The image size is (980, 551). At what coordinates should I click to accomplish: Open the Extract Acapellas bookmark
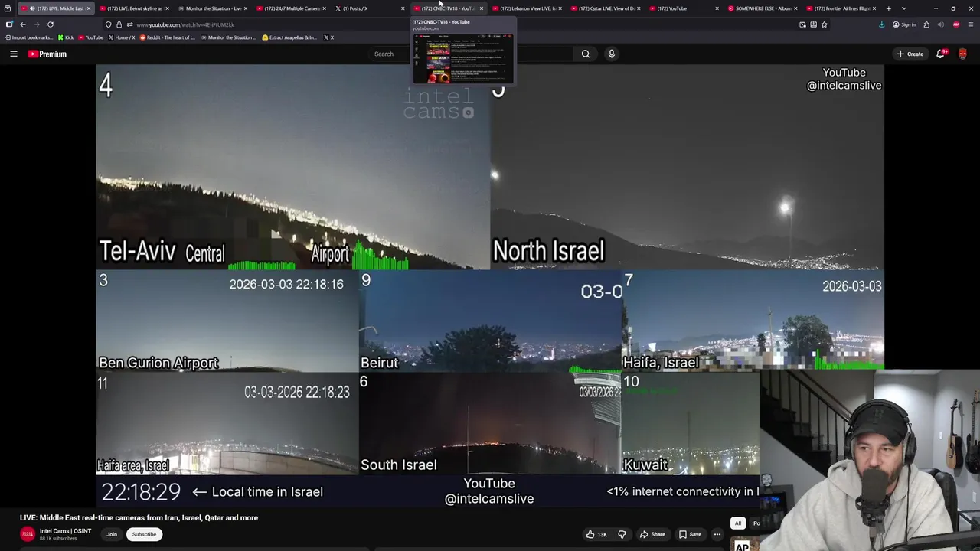[289, 37]
